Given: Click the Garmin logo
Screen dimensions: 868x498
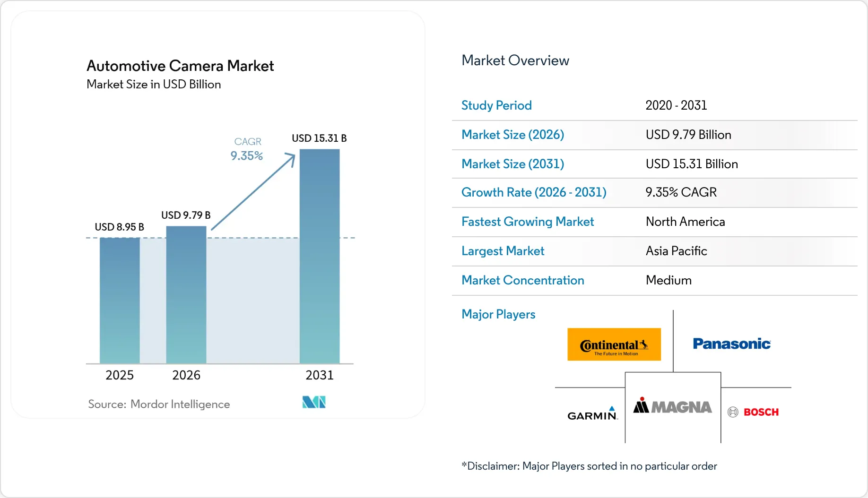Looking at the screenshot, I should [592, 413].
